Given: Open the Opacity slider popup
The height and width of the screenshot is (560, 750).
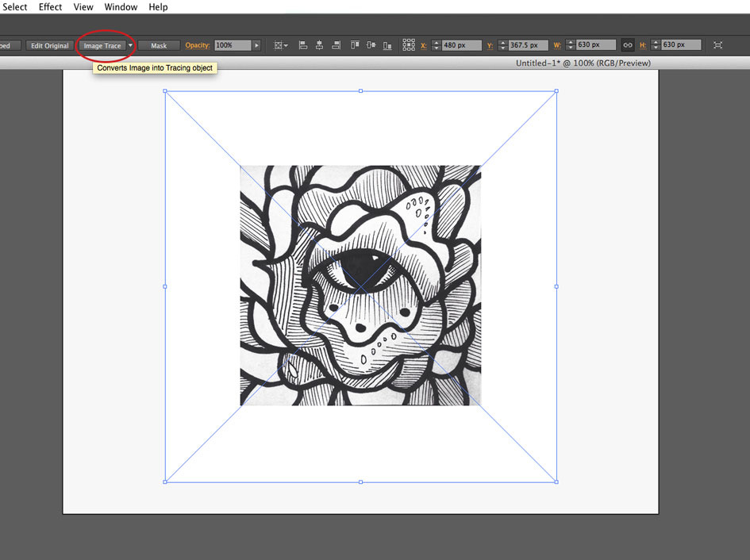Looking at the screenshot, I should point(256,45).
